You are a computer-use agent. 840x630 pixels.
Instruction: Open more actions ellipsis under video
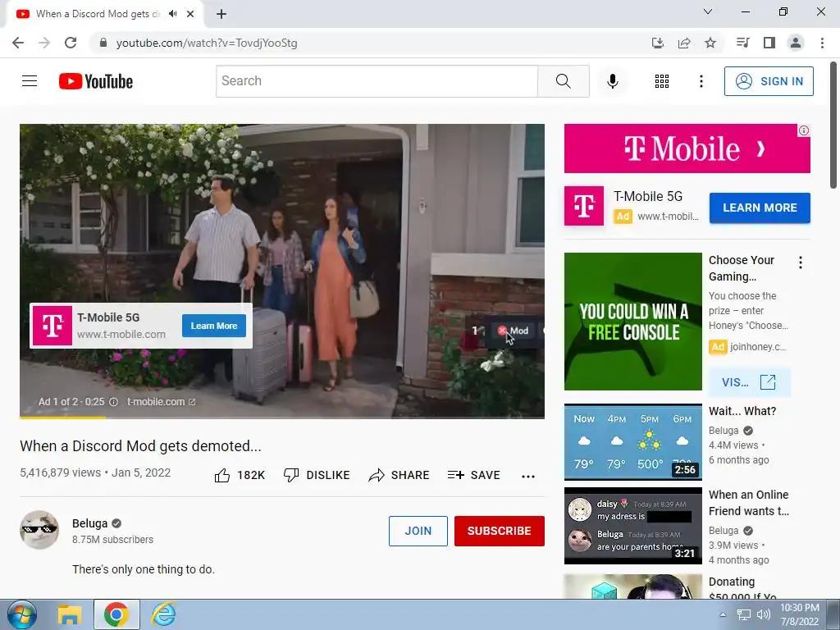tap(527, 477)
